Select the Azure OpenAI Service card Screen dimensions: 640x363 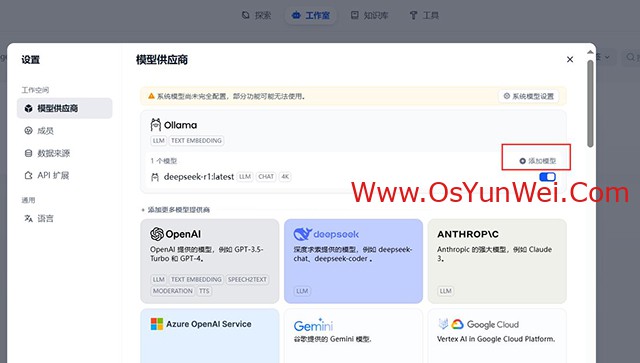pyautogui.click(x=210, y=336)
